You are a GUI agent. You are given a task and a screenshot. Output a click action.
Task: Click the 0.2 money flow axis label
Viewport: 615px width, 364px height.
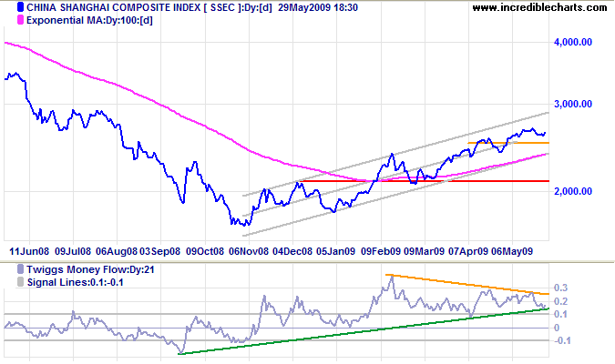[561, 301]
